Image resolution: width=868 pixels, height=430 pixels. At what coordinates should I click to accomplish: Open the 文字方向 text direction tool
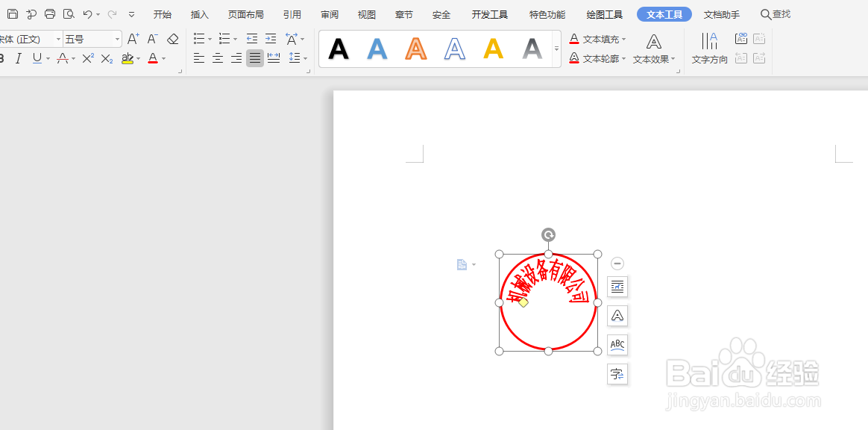(709, 49)
